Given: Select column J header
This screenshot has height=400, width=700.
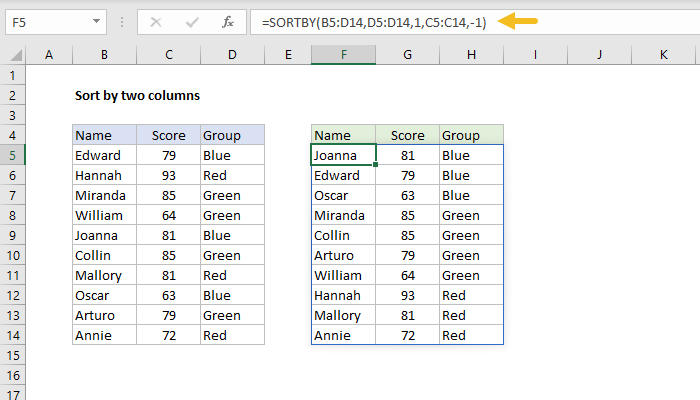Looking at the screenshot, I should click(599, 55).
